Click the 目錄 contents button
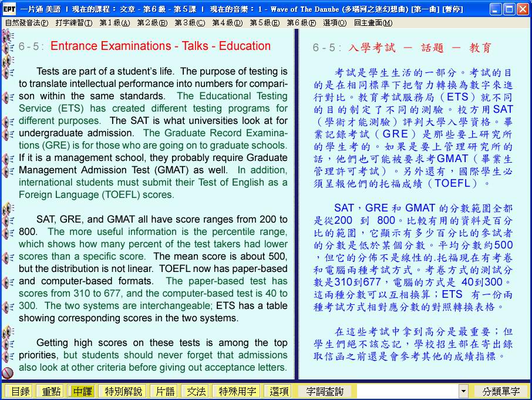This screenshot has height=400, width=532. pos(20,391)
